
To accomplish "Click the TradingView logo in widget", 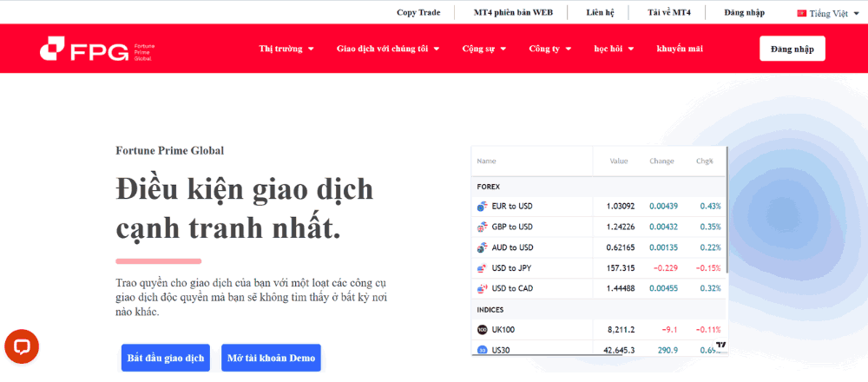I will 720,345.
